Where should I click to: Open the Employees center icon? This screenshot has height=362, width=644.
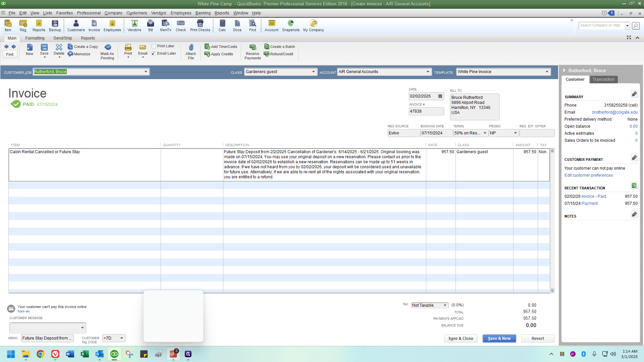point(112,25)
